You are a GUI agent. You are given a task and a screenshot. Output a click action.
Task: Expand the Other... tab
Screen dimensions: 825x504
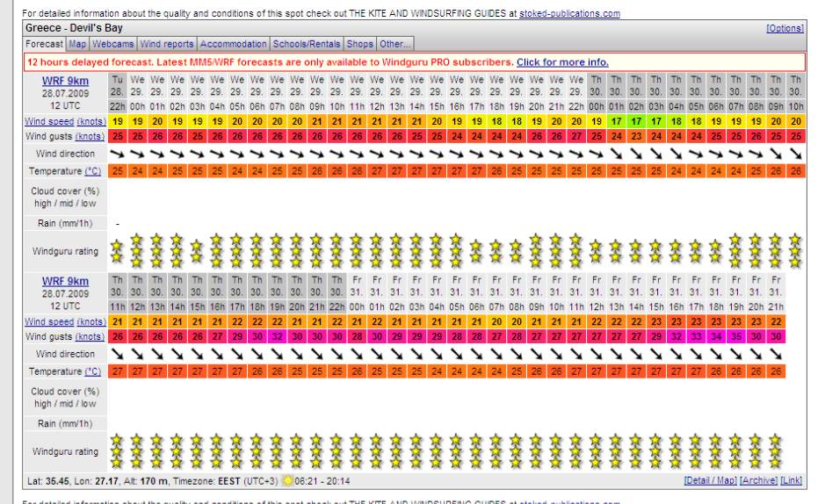tap(395, 43)
